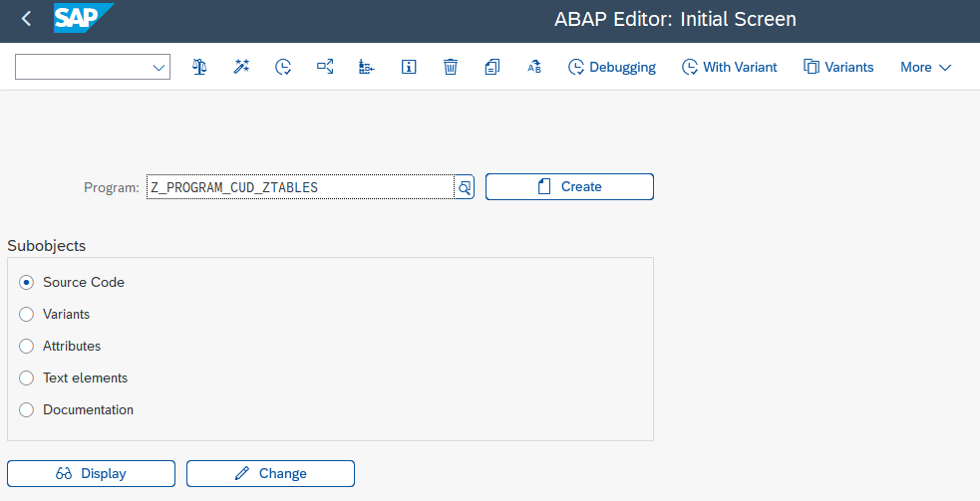
Task: Select the Variants radio button
Action: pos(26,314)
